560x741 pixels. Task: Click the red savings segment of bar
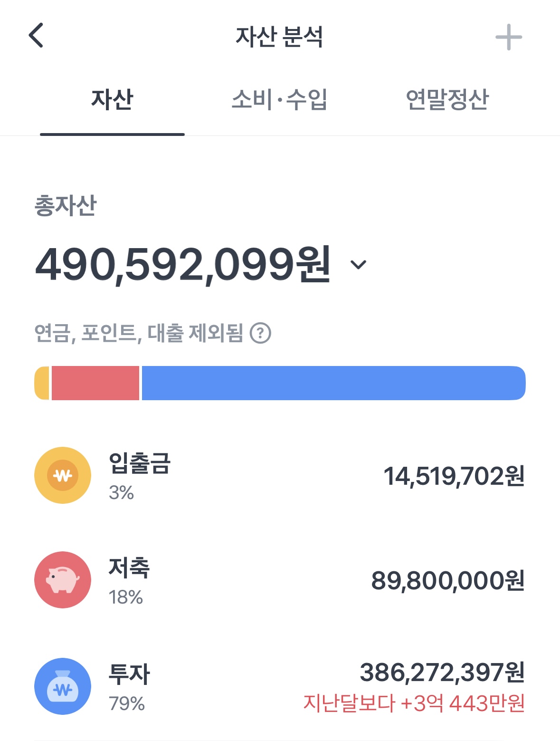click(95, 383)
